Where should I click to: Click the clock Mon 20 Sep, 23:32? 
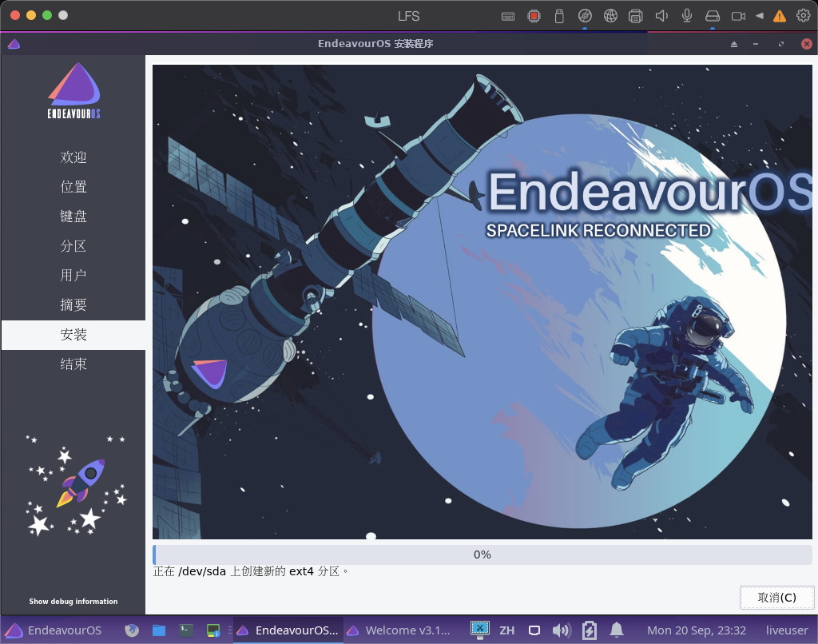click(697, 630)
